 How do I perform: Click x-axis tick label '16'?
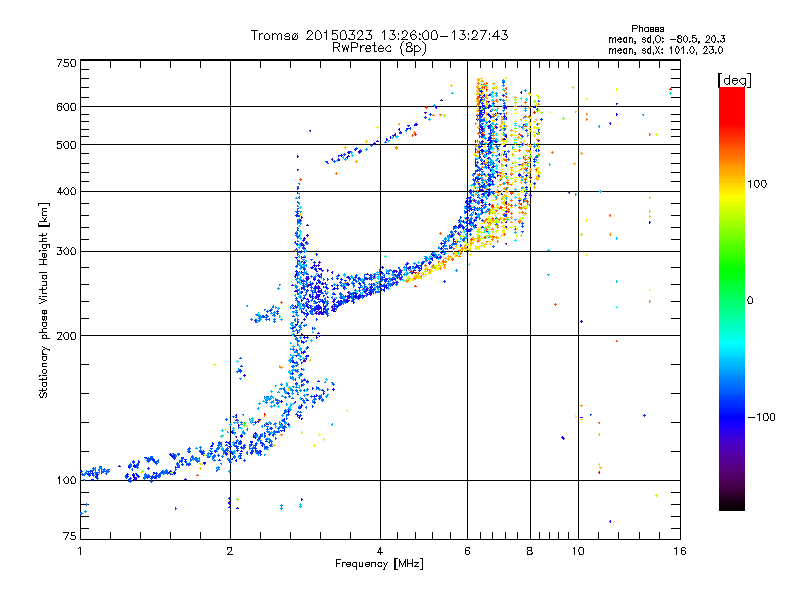680,551
